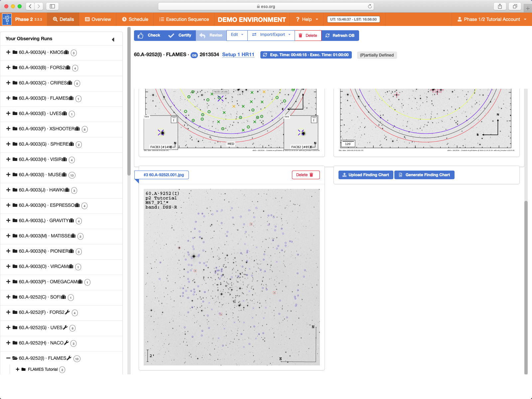Open the Import/Export dropdown

pyautogui.click(x=271, y=35)
